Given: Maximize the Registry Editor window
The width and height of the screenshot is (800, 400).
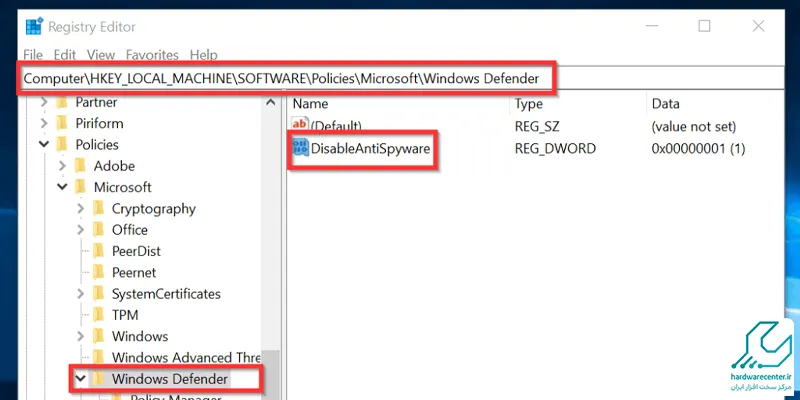Looking at the screenshot, I should [704, 26].
